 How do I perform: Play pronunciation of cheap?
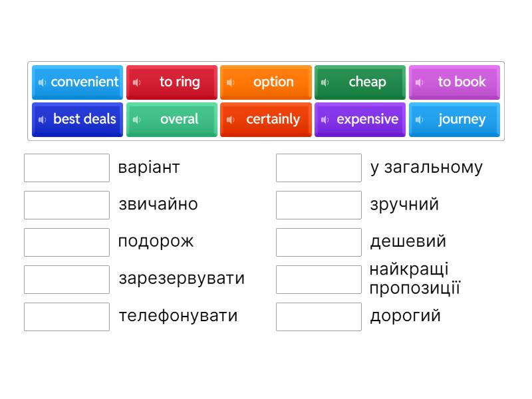[x=325, y=82]
